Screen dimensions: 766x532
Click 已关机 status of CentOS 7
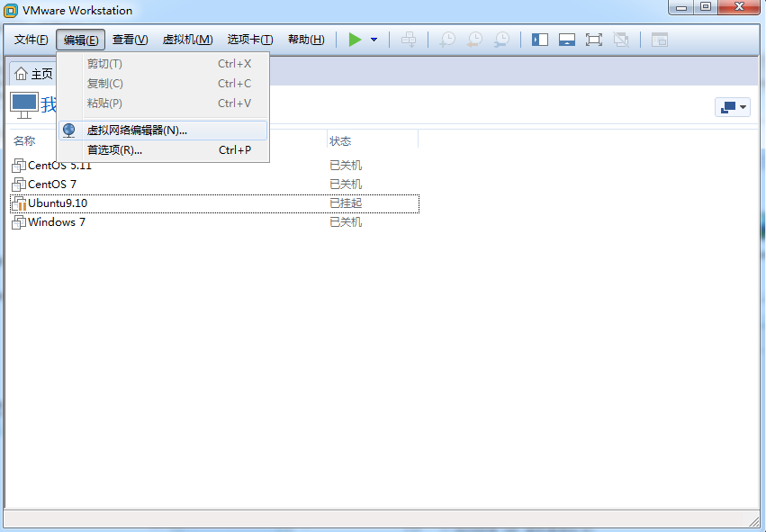[346, 185]
